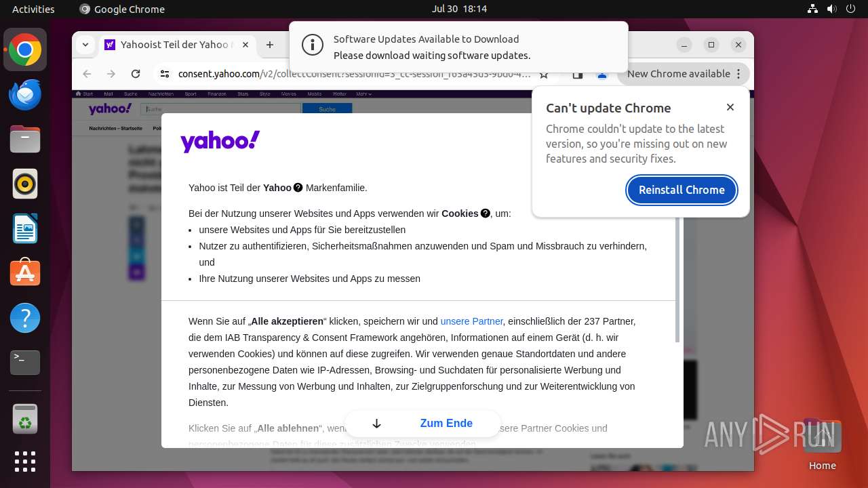Open Terminal from the dock

coord(25,363)
